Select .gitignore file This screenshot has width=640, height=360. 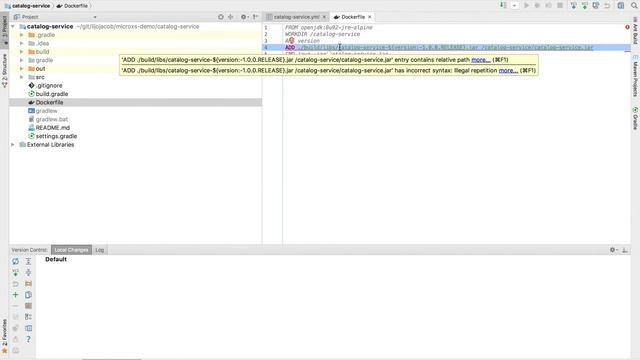(x=49, y=86)
